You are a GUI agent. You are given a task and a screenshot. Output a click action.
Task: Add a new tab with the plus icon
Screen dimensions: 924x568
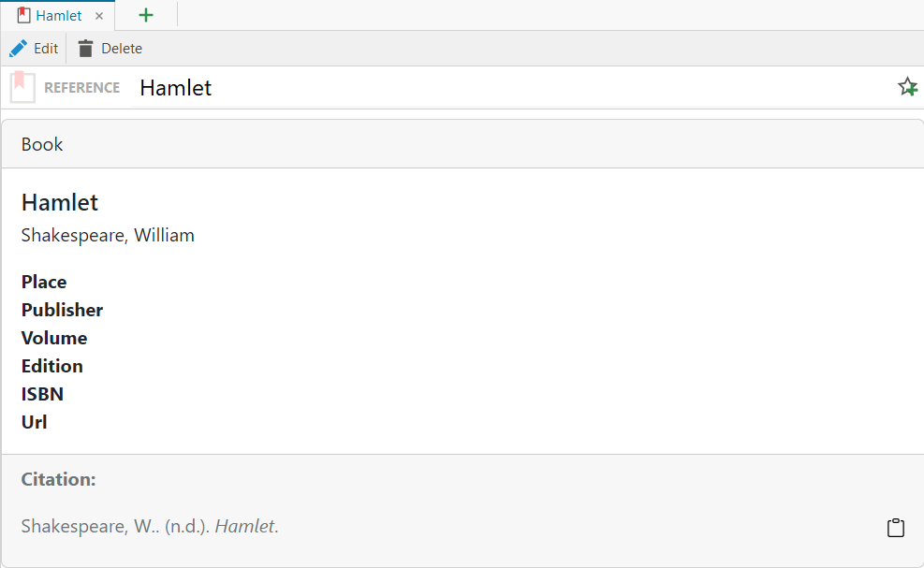(x=146, y=16)
